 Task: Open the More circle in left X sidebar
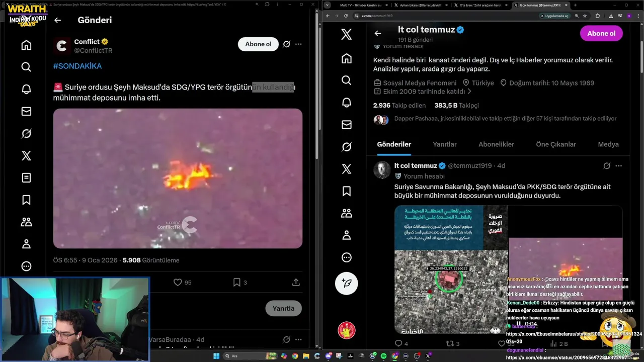(26, 266)
